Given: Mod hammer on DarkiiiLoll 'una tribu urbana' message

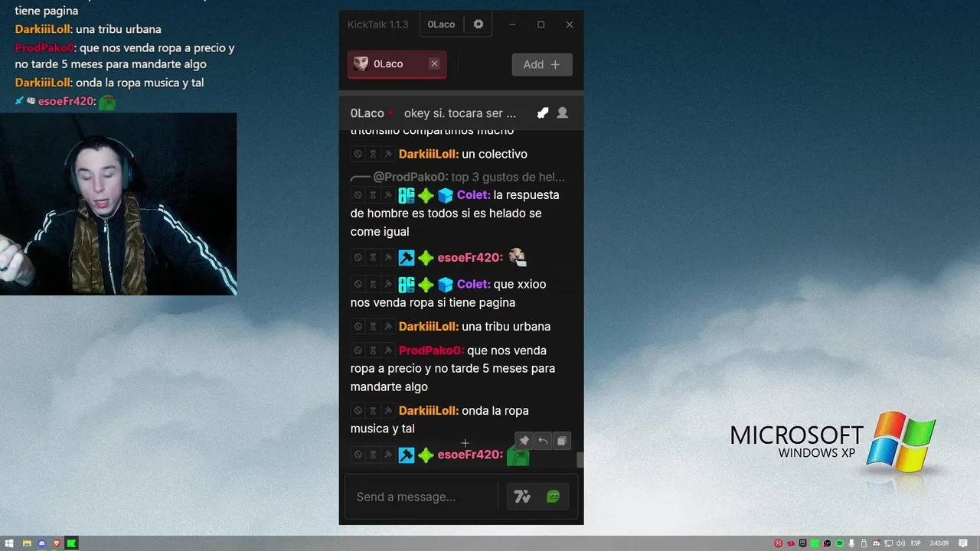Looking at the screenshot, I should point(388,327).
